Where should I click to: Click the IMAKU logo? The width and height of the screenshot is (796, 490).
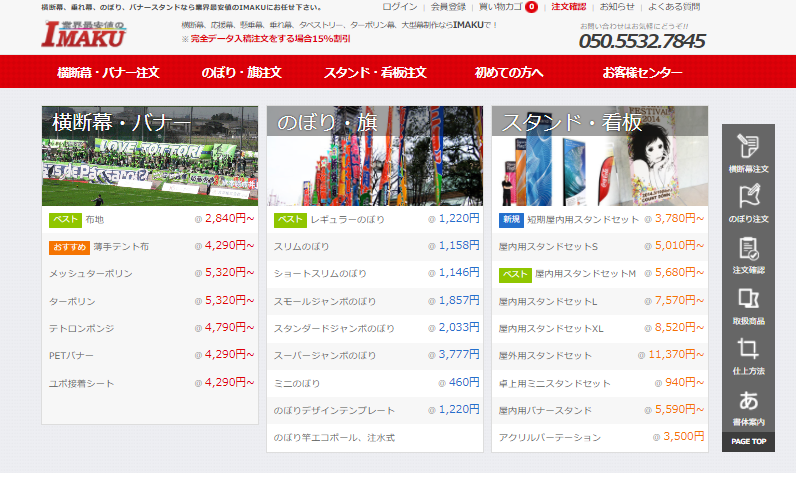click(x=84, y=37)
